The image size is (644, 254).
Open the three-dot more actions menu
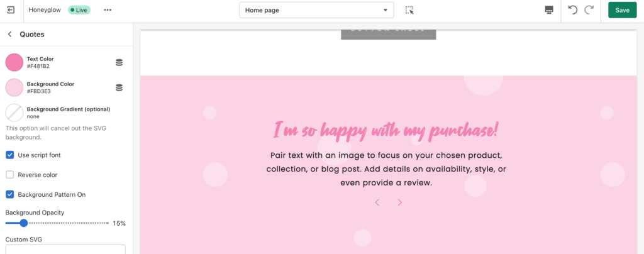click(108, 10)
